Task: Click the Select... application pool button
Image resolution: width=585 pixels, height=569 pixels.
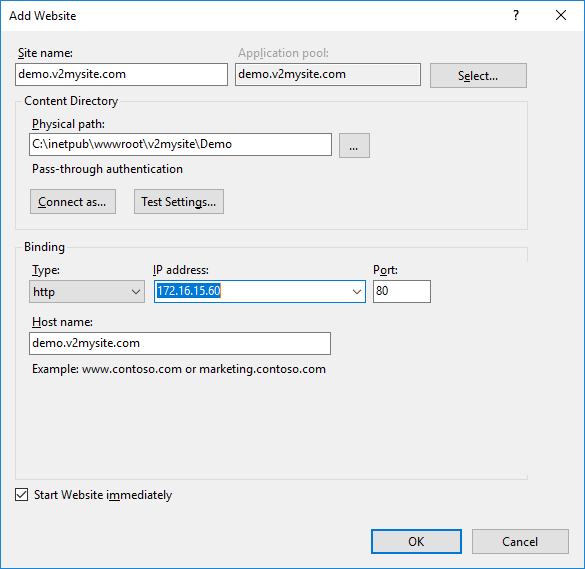Action: coord(478,75)
